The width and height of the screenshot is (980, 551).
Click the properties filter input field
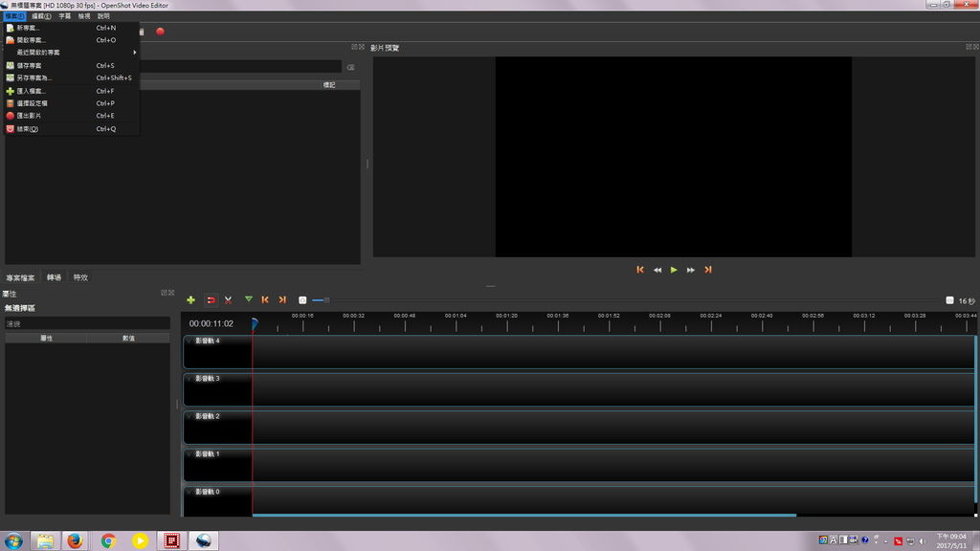87,323
